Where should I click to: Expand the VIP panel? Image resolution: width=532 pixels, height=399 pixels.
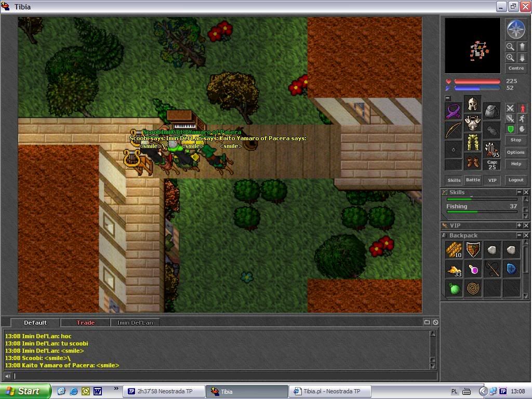(519, 225)
